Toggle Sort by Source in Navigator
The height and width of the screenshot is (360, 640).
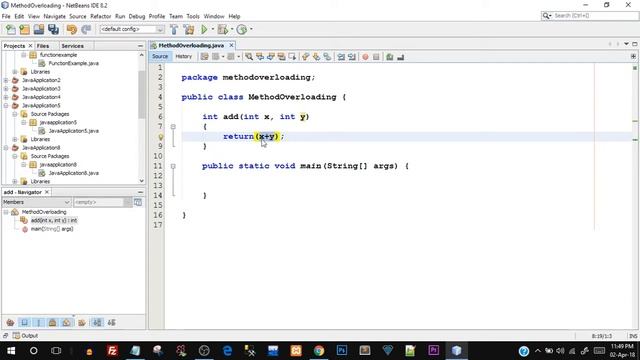(x=111, y=322)
